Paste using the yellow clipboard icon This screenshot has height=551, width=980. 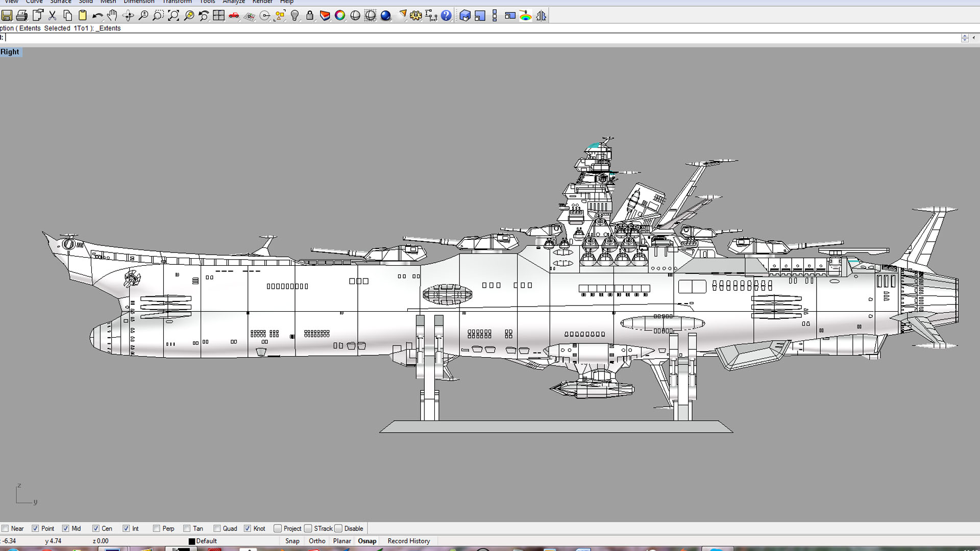coord(82,16)
